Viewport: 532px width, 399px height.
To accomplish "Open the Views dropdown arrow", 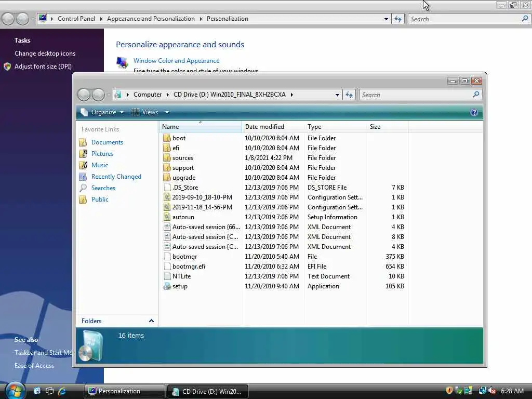I will pyautogui.click(x=167, y=112).
